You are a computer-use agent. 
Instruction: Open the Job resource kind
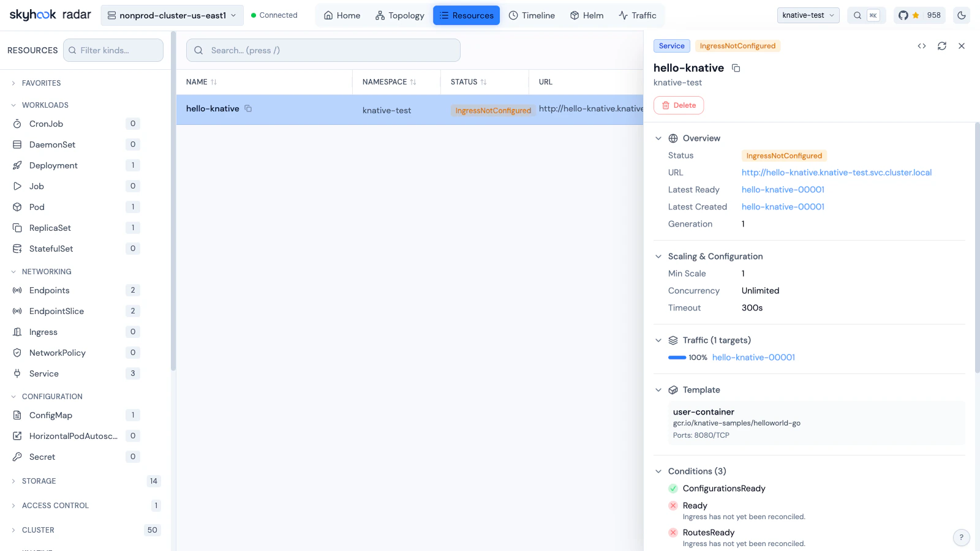(x=76, y=186)
